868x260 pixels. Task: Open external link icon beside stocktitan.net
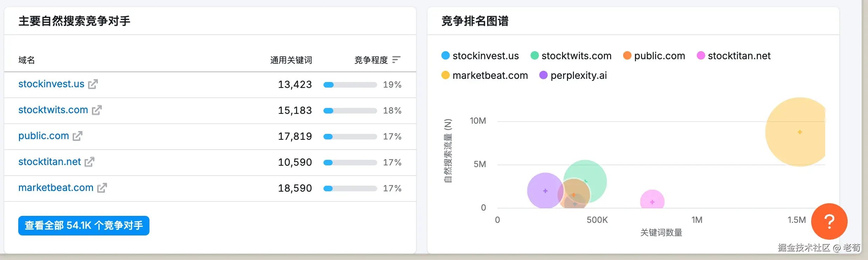89,162
